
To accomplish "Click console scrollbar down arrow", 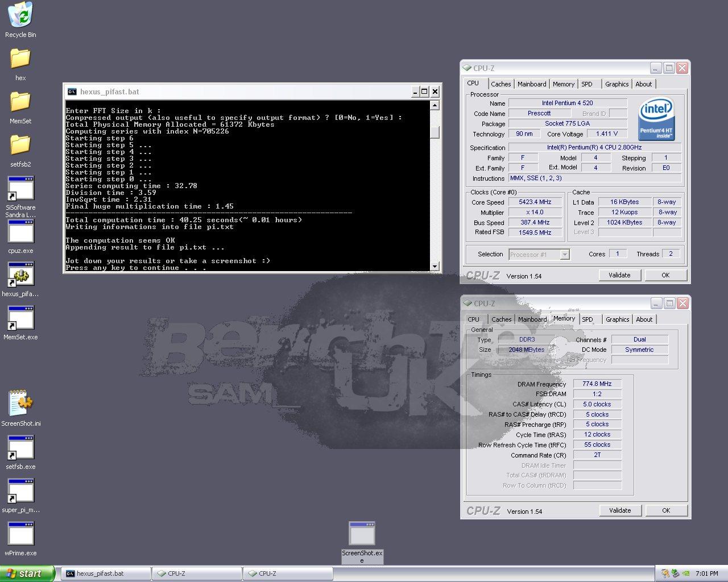I will tap(435, 266).
